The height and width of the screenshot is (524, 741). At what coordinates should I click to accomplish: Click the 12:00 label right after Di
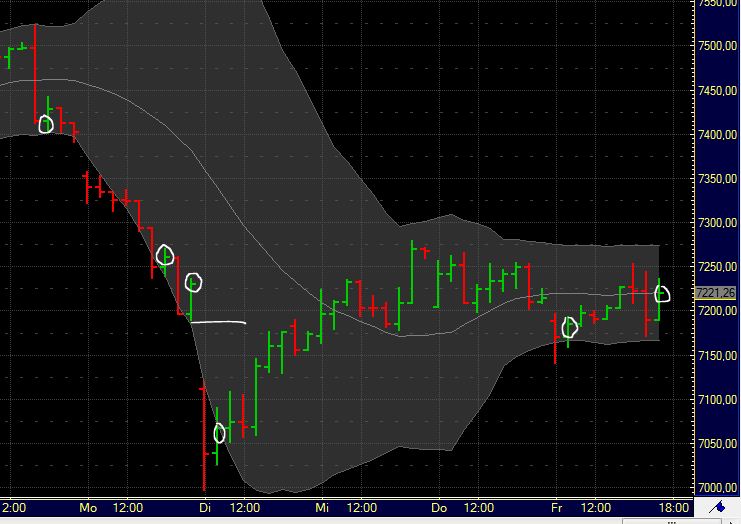pos(245,508)
